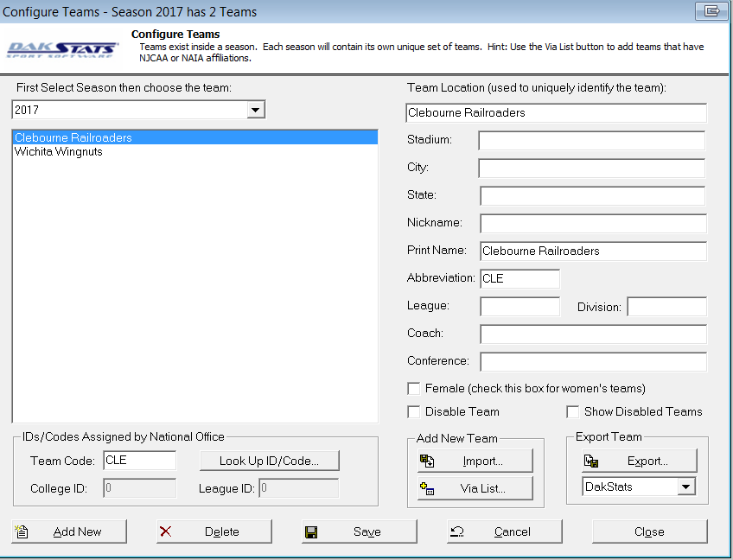Click the floppy disk Save icon
The image size is (733, 560).
(x=311, y=531)
